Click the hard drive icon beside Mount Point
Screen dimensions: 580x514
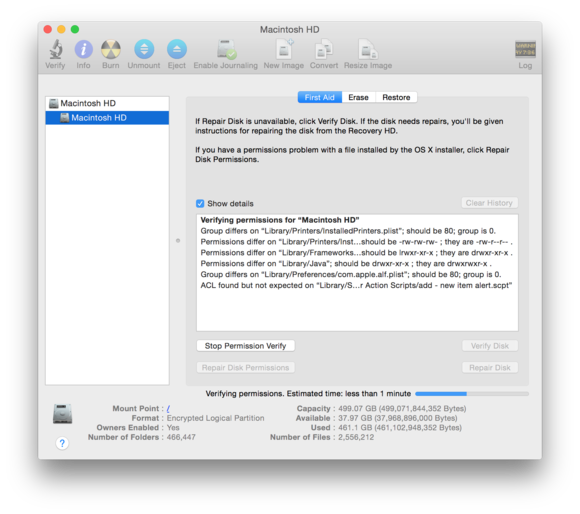(62, 414)
